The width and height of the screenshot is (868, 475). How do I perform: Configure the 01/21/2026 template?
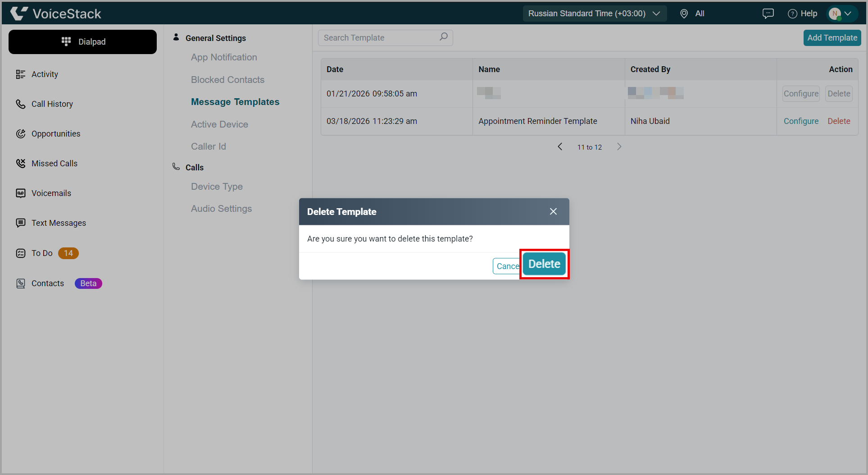pos(801,94)
